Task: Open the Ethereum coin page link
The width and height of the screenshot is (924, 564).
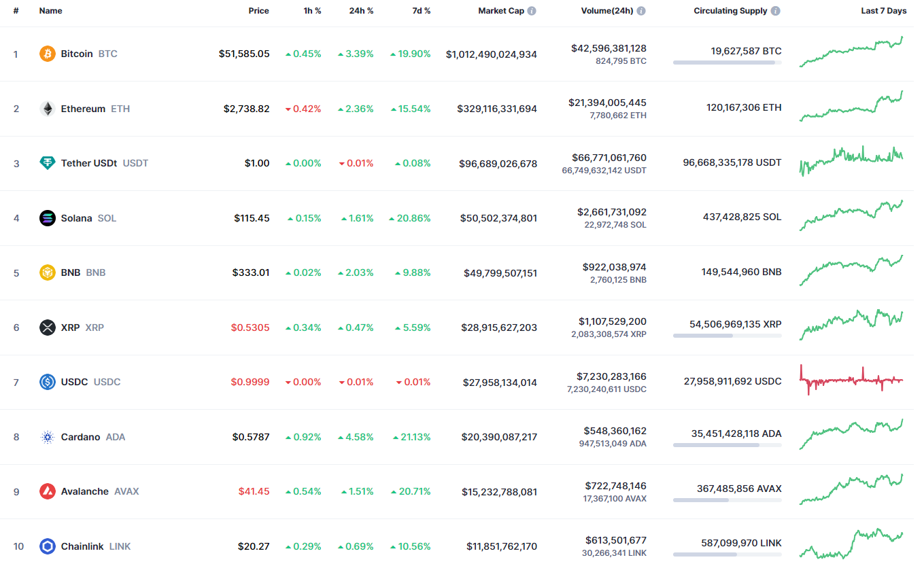Action: 83,109
